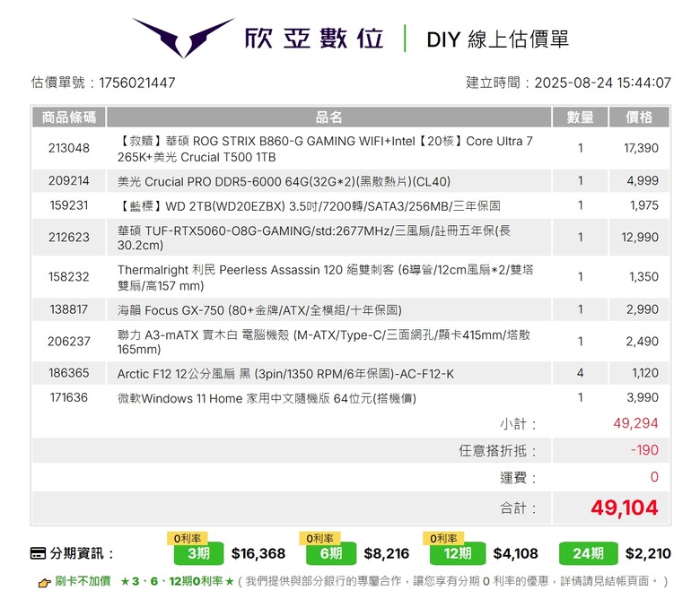This screenshot has width=700, height=599.
Task: Click barcode 186365
Action: point(69,373)
